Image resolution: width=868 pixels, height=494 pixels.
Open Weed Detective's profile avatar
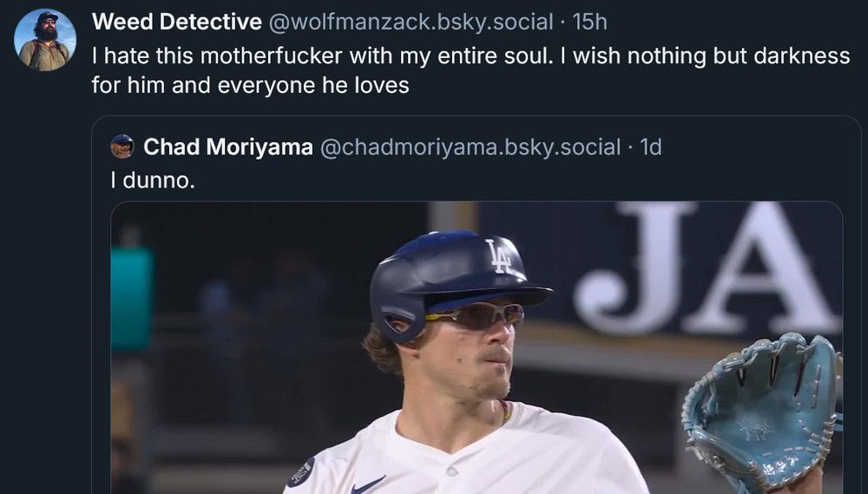(x=45, y=40)
